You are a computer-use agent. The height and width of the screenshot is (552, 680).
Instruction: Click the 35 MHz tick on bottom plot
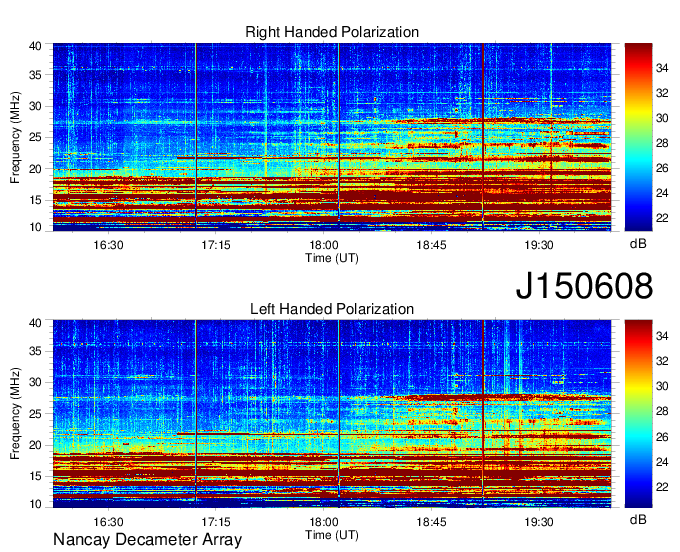click(35, 351)
